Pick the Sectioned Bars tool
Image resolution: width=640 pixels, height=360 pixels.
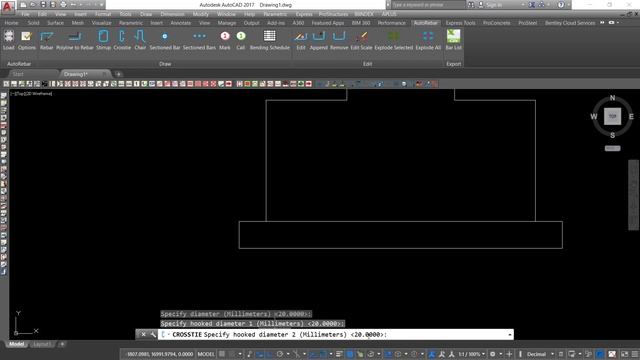(x=199, y=40)
